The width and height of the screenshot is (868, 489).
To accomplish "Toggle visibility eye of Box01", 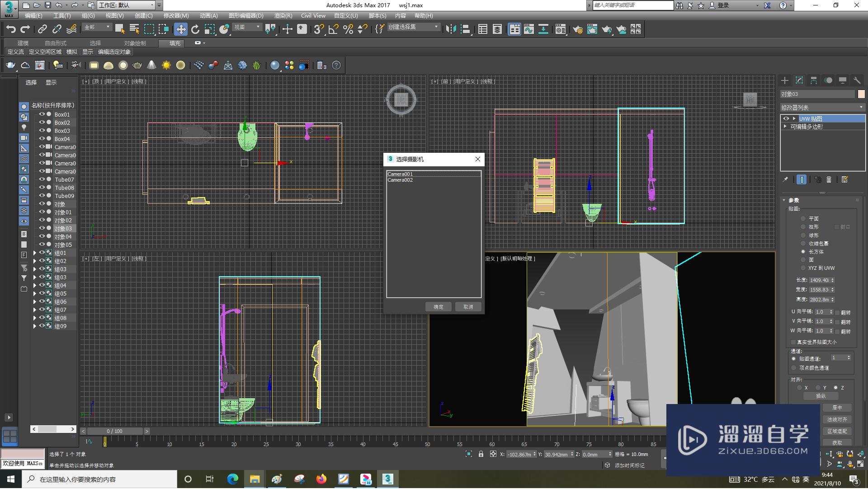I will point(42,114).
